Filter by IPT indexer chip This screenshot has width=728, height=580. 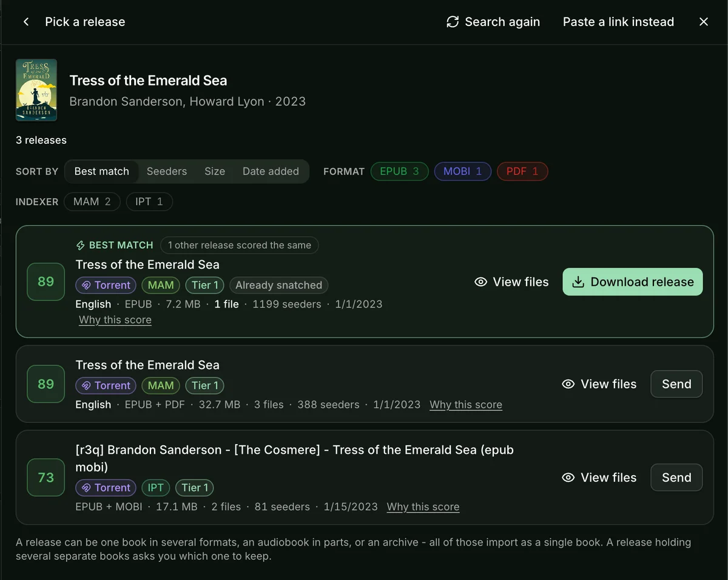point(149,201)
